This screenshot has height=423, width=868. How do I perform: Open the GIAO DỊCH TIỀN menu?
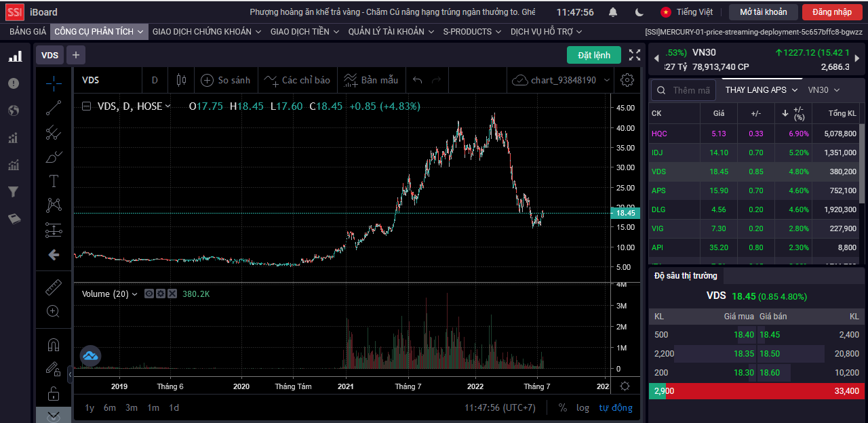point(305,31)
